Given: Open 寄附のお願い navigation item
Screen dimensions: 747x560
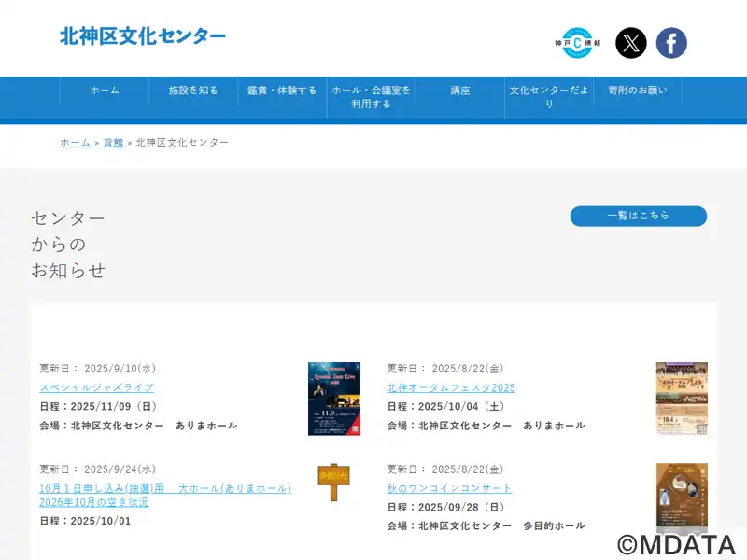Looking at the screenshot, I should (638, 91).
